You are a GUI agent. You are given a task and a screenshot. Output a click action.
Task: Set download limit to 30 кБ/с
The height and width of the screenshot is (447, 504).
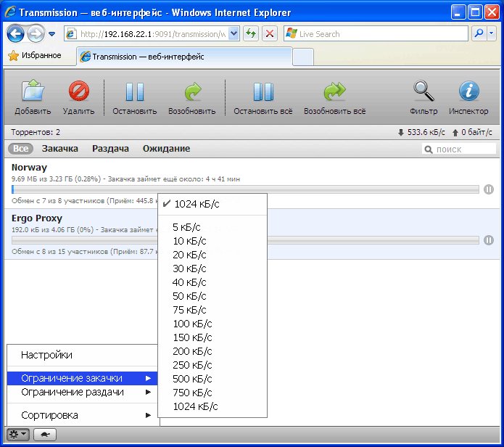coord(212,268)
